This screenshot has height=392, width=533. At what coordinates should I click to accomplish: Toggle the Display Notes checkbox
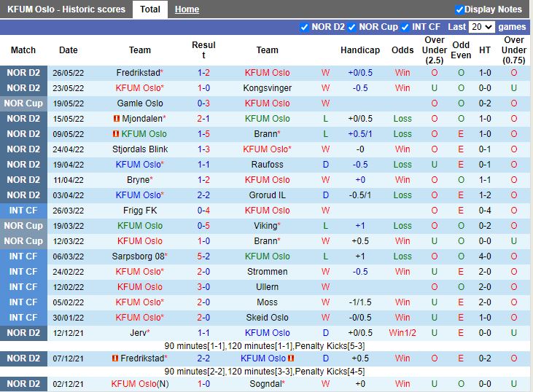pos(459,9)
